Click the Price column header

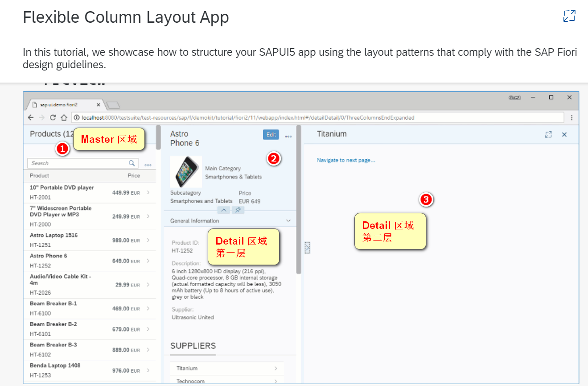134,176
